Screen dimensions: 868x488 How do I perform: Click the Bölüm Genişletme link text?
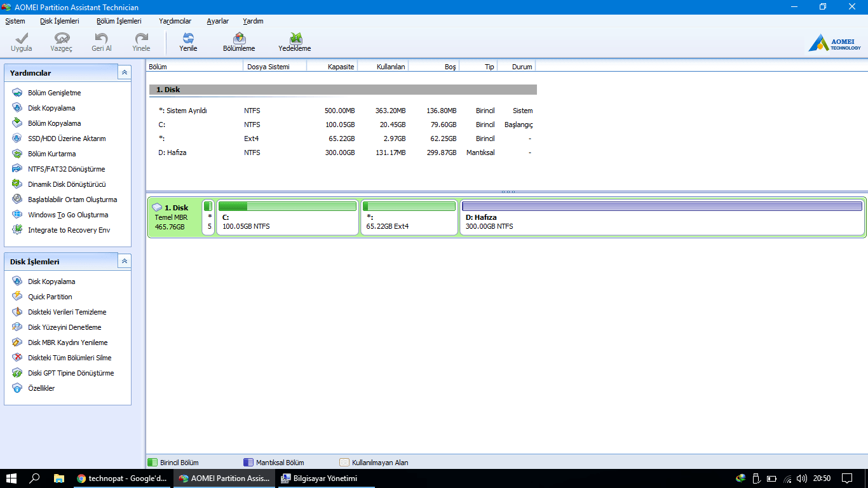(55, 93)
